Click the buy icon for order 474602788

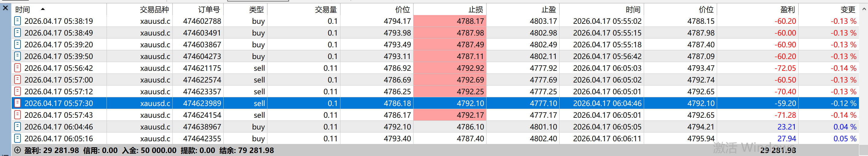[x=18, y=21]
